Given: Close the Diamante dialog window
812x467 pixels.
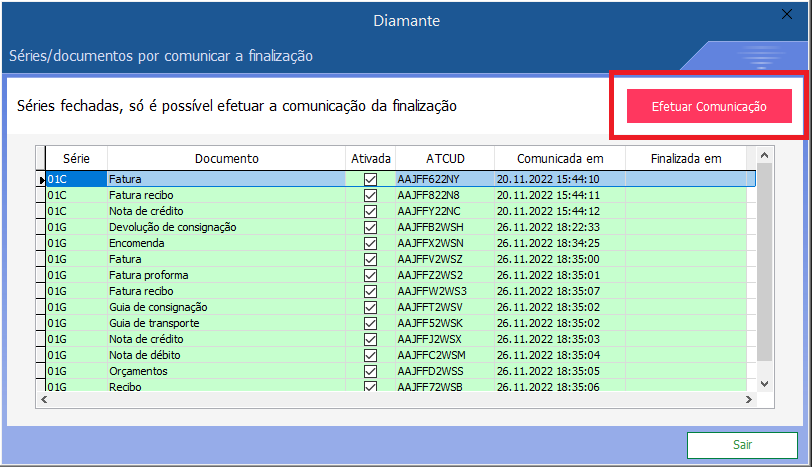Looking at the screenshot, I should (786, 15).
